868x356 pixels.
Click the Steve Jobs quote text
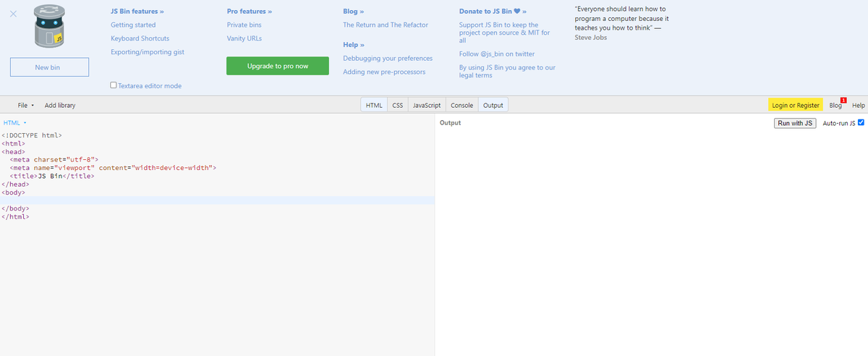622,22
